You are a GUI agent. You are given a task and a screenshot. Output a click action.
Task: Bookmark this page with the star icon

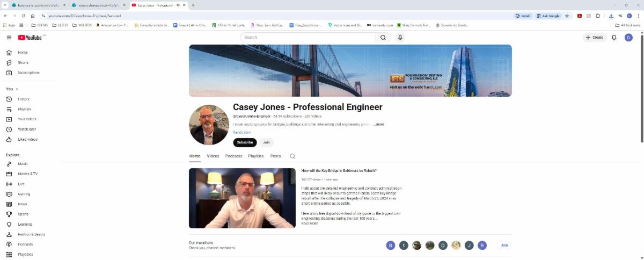(x=567, y=16)
